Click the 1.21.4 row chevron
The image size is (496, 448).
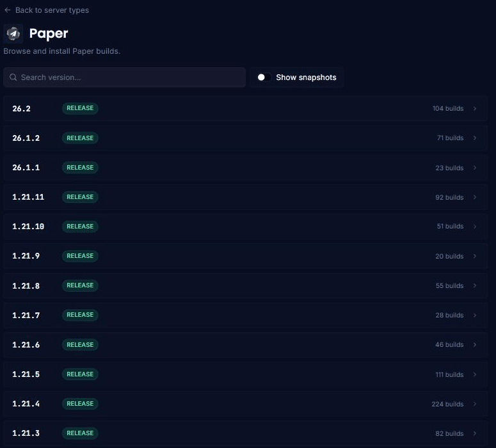[x=475, y=404]
